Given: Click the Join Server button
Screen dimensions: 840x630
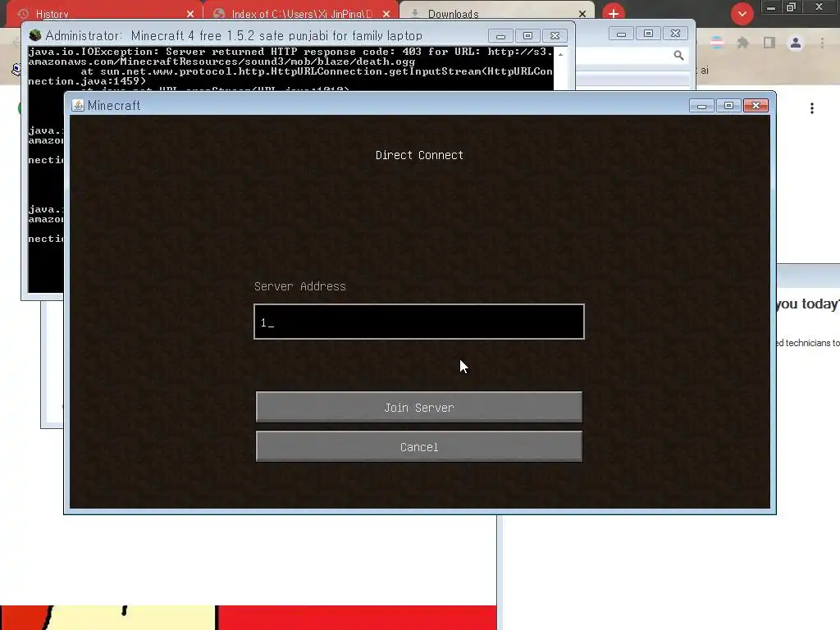Looking at the screenshot, I should (419, 407).
